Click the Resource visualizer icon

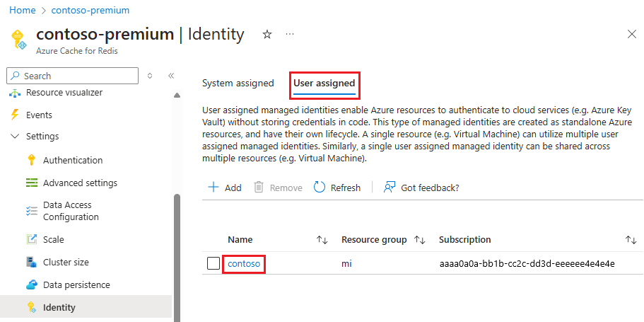pos(15,93)
